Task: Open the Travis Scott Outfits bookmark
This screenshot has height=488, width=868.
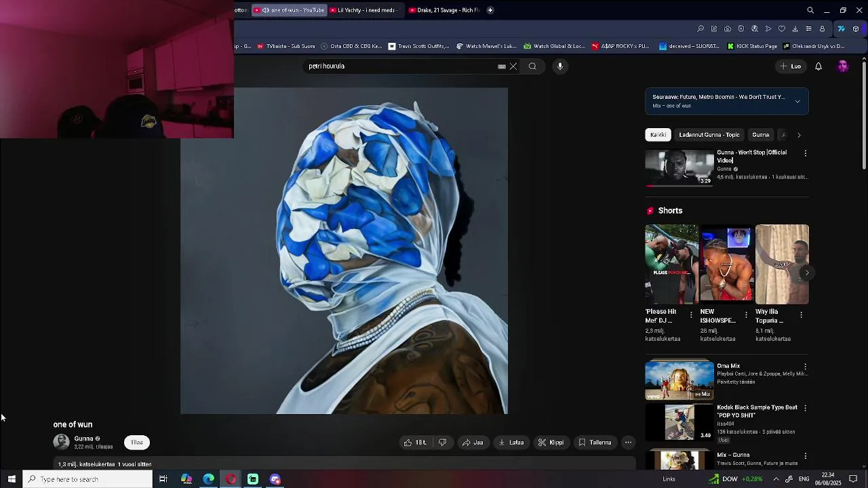Action: tap(418, 46)
